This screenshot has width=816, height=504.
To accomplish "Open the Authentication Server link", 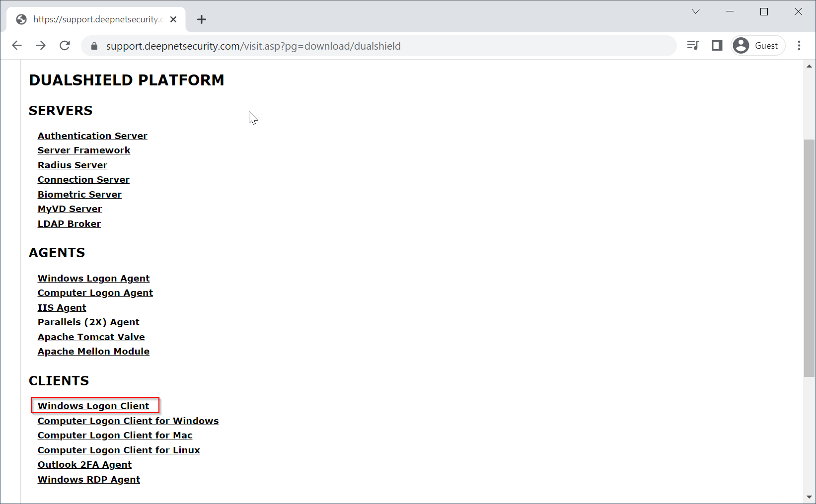I will click(x=92, y=136).
